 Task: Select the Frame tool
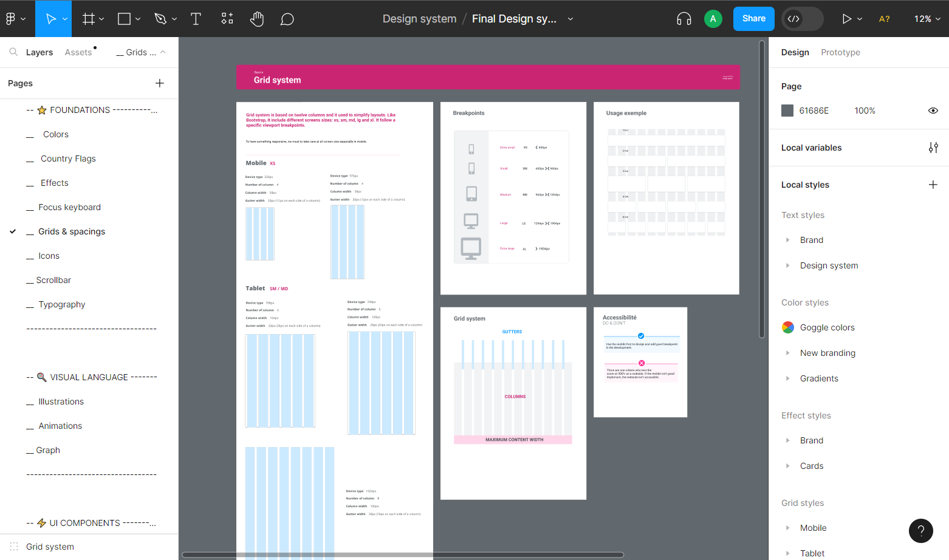pos(89,19)
